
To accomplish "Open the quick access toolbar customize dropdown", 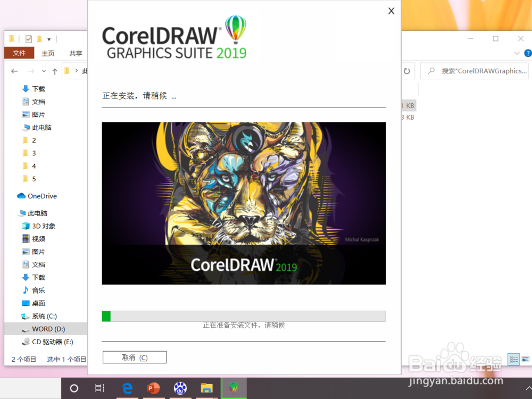I will [49, 39].
